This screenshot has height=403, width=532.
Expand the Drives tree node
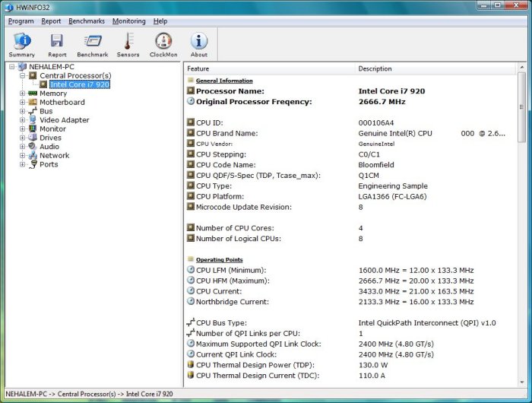(22, 138)
